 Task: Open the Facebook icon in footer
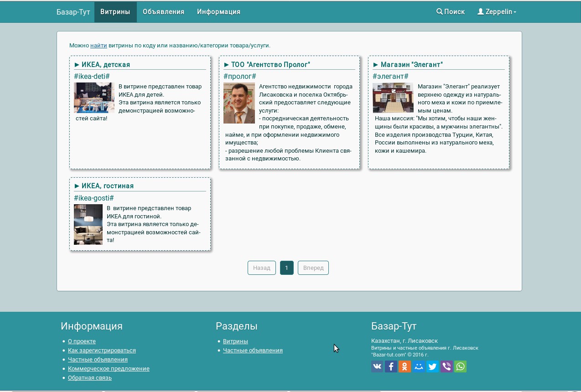[x=391, y=366]
